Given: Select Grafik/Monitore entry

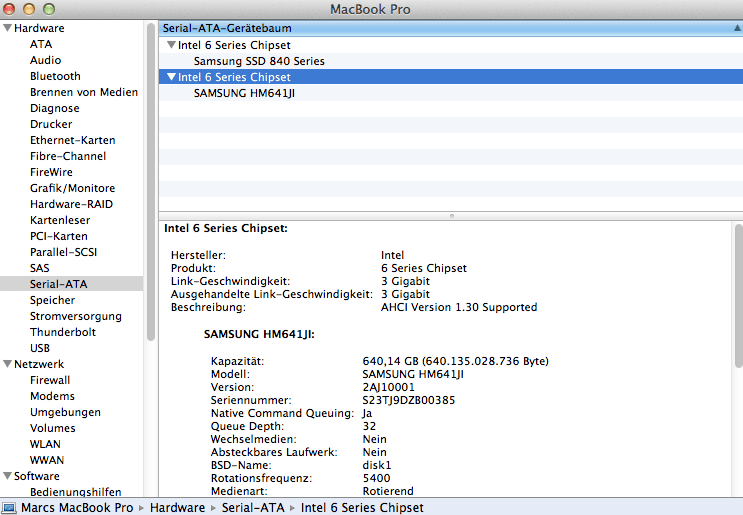Looking at the screenshot, I should coord(72,188).
